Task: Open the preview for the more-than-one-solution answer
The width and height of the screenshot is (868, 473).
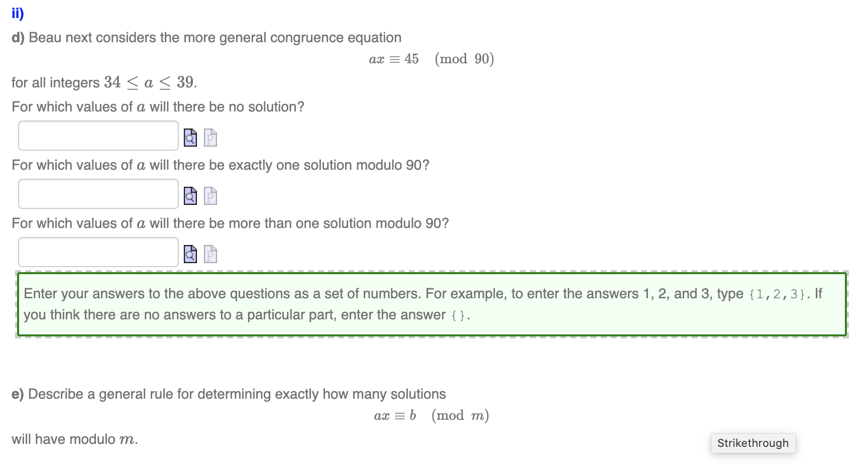Action: coord(190,253)
